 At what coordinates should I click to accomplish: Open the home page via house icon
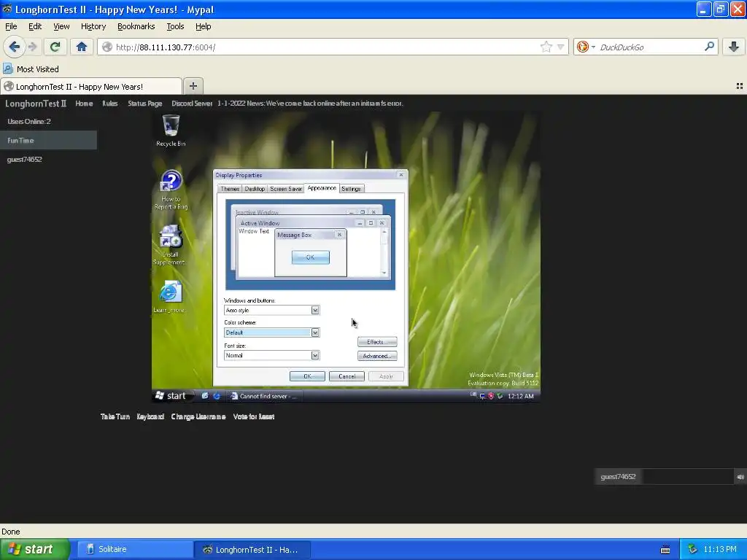pos(82,47)
